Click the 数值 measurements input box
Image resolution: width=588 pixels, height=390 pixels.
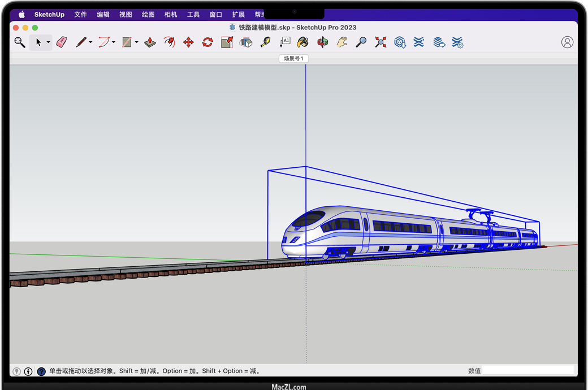(528, 371)
